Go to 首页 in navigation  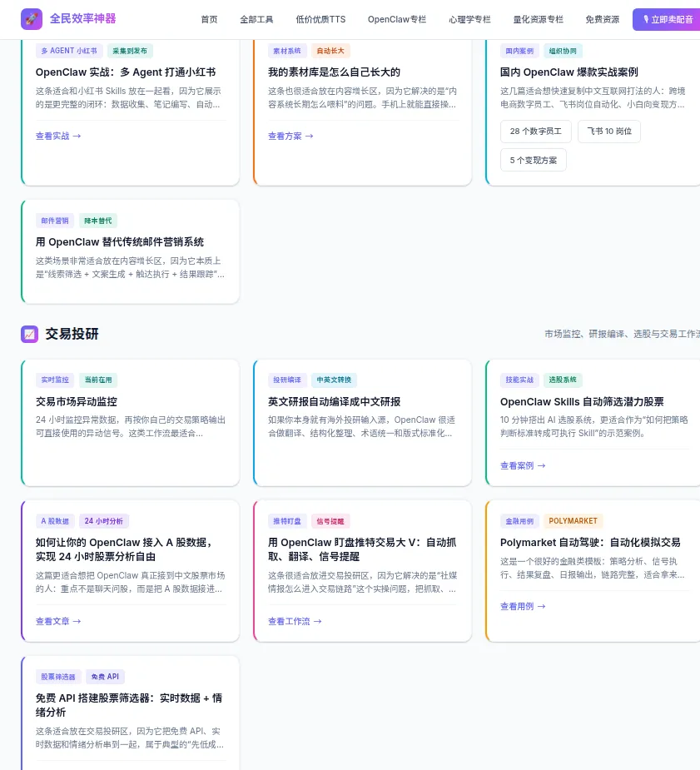pyautogui.click(x=209, y=20)
